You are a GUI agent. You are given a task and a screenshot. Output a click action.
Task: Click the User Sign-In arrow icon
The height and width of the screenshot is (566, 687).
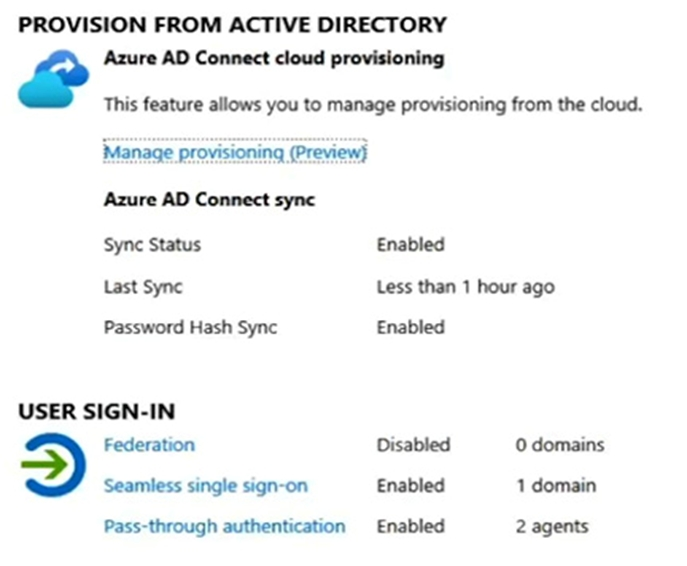53,464
